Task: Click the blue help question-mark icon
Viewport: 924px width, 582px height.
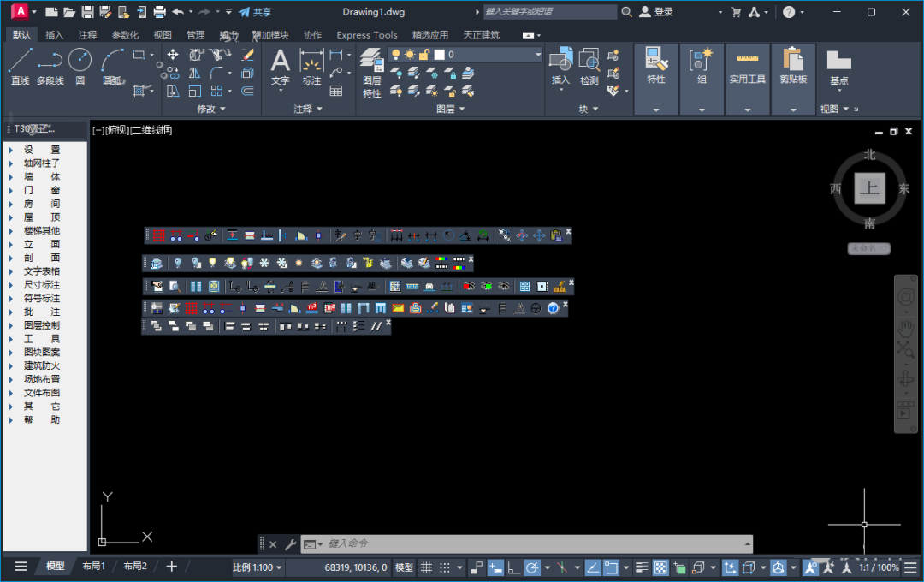Action: pos(553,308)
